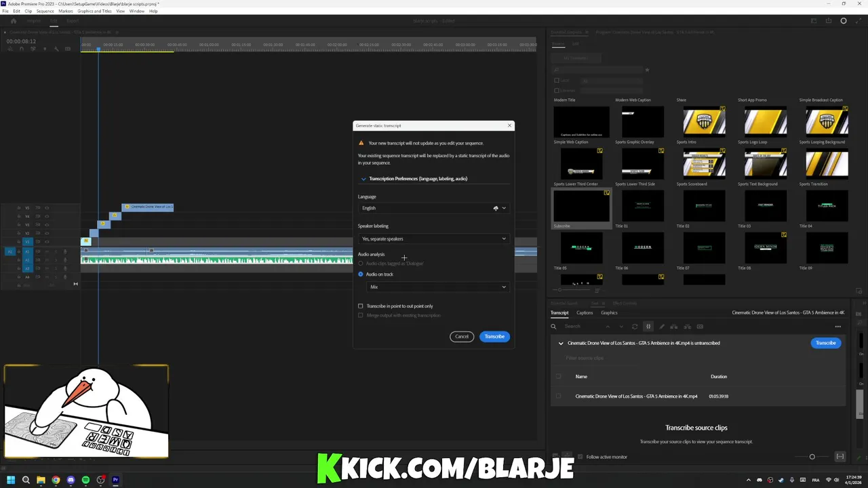Open the system tray overflow arrow
Image resolution: width=868 pixels, height=488 pixels.
tap(749, 480)
